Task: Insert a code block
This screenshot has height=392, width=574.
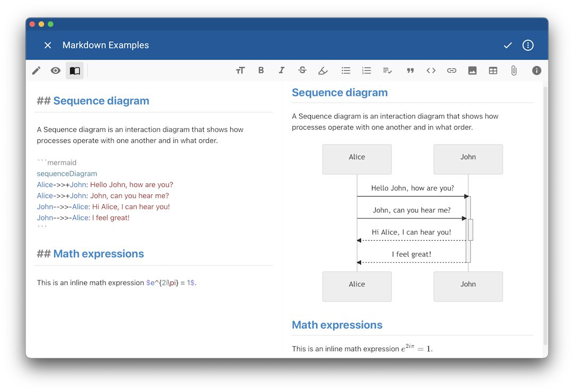Action: [430, 70]
